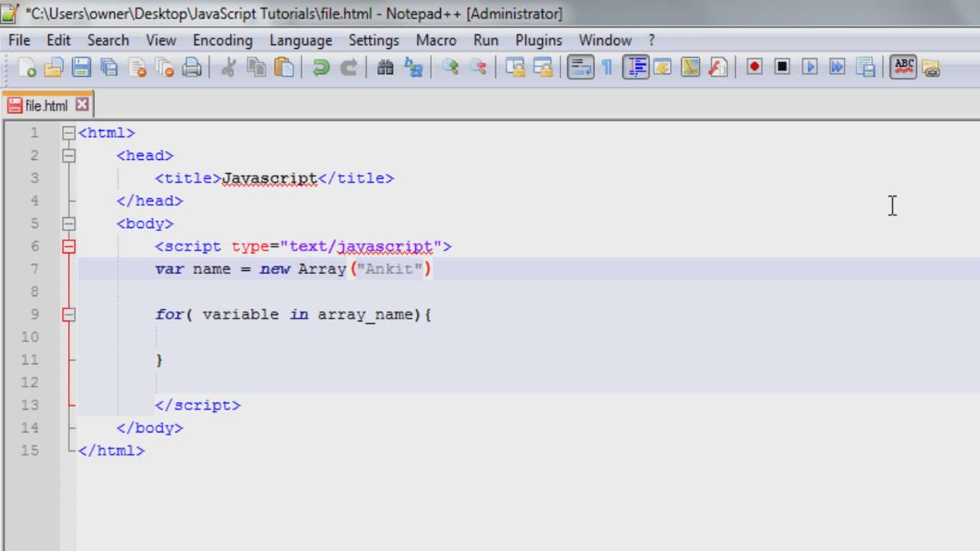The width and height of the screenshot is (980, 551).
Task: Cut selection with the scissors icon
Action: click(x=228, y=68)
